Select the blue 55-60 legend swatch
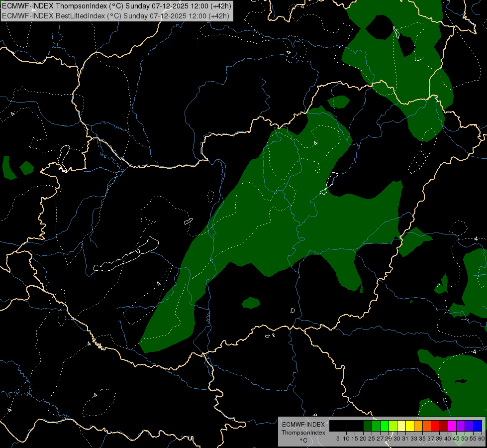 [x=478, y=426]
